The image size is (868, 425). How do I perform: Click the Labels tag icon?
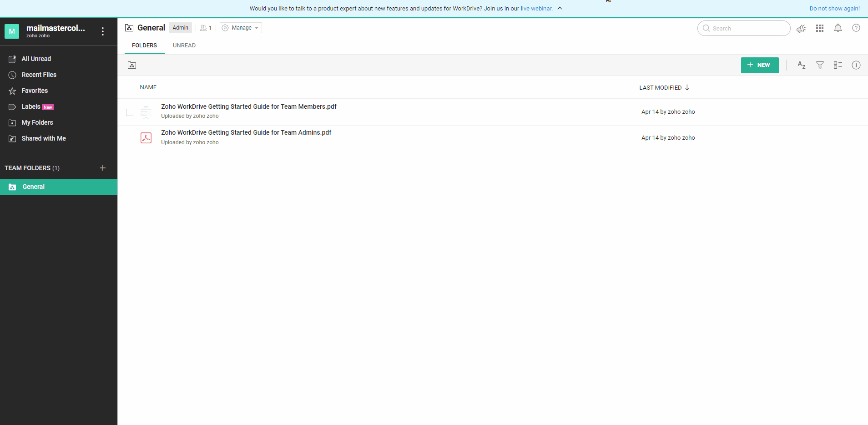tap(12, 107)
